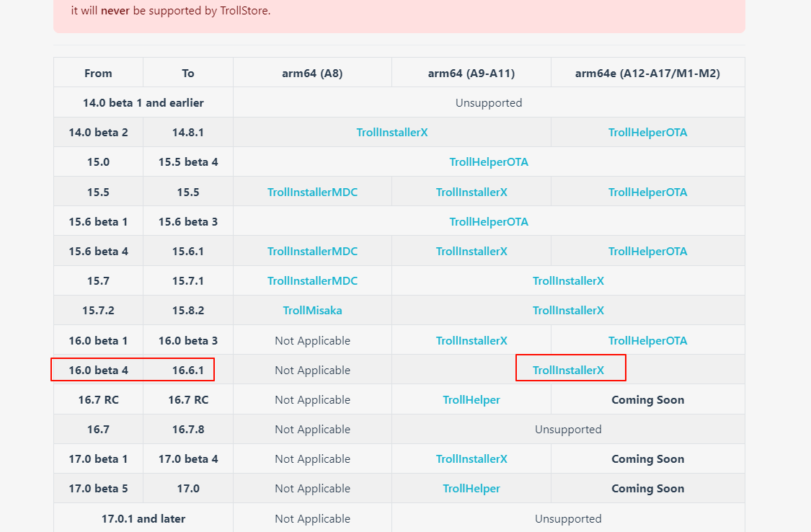Viewport: 811px width, 532px height.
Task: Click TrollHelperOTA in the 15.6 beta 1 row
Action: pos(489,222)
